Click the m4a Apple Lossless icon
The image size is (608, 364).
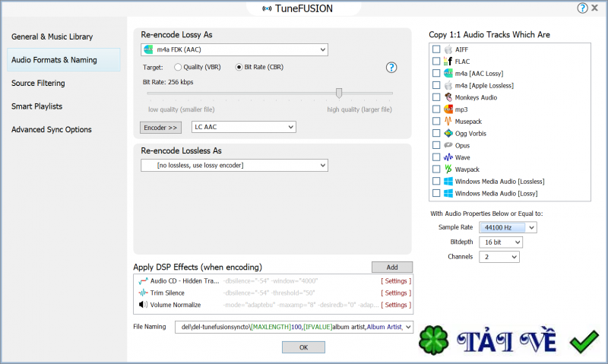pos(448,85)
